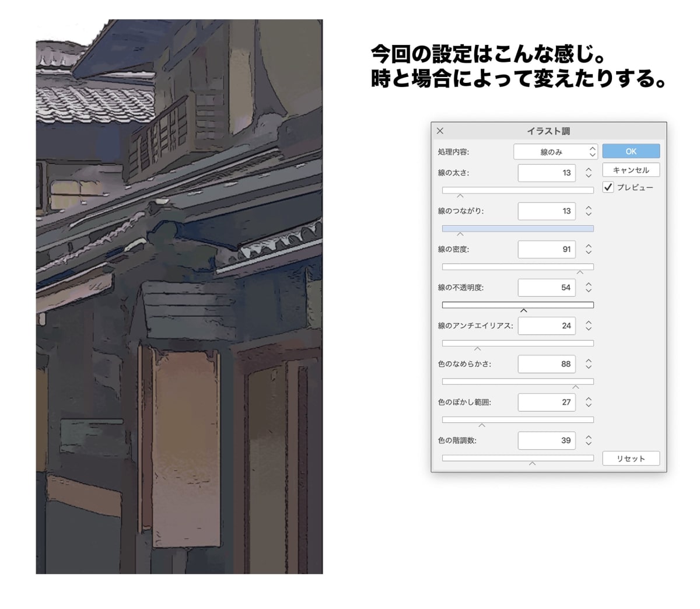Reset values with the リセット button
This screenshot has height=609, width=700.
631,459
